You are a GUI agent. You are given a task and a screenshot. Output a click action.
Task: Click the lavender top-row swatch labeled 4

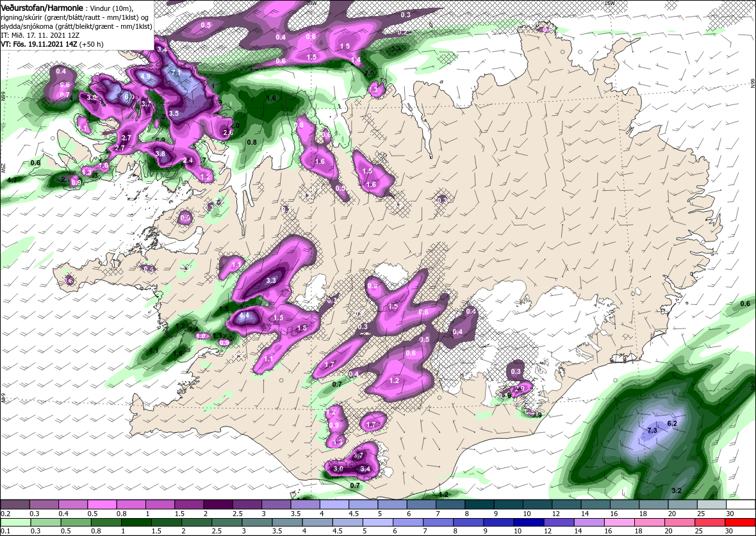click(334, 505)
